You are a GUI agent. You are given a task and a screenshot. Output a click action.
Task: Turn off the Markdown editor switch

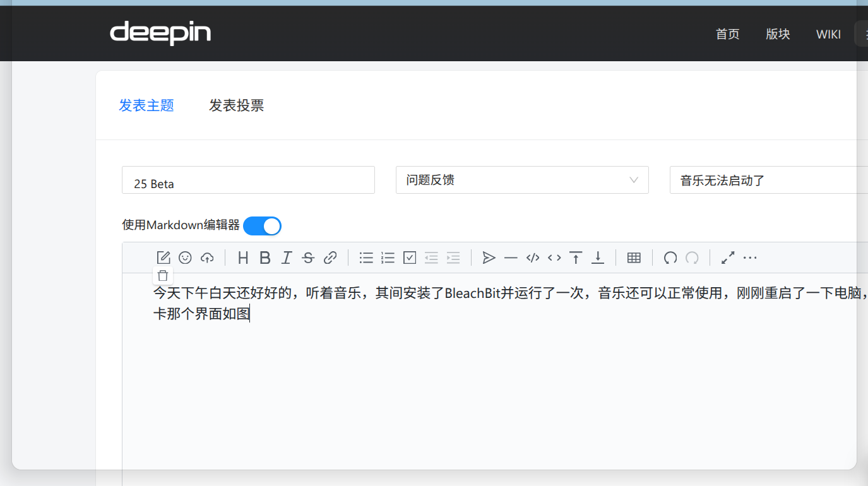tap(262, 226)
